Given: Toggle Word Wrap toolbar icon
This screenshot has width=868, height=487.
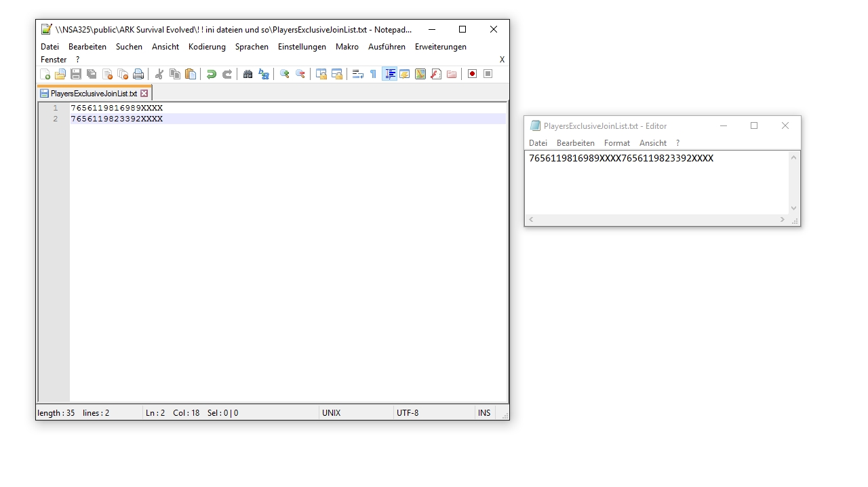Looking at the screenshot, I should pyautogui.click(x=358, y=74).
